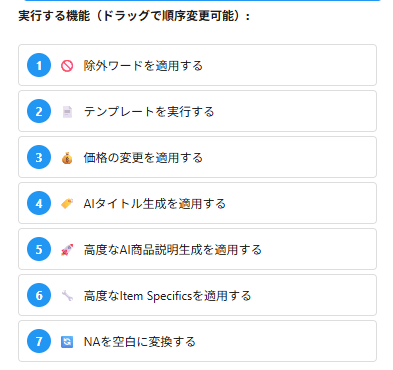Select the blue number 6 circle badge
The height and width of the screenshot is (370, 393).
pyautogui.click(x=39, y=295)
